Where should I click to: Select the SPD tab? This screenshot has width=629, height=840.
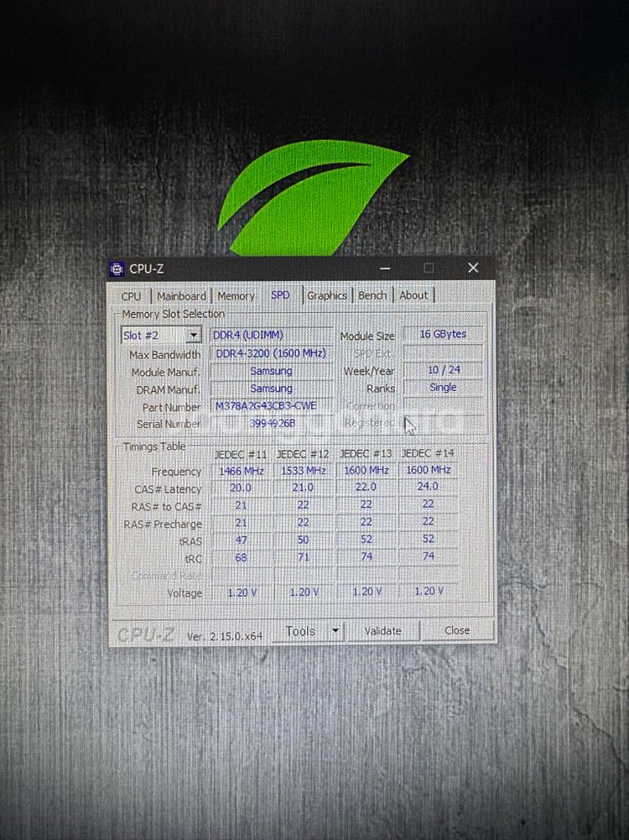(x=280, y=295)
